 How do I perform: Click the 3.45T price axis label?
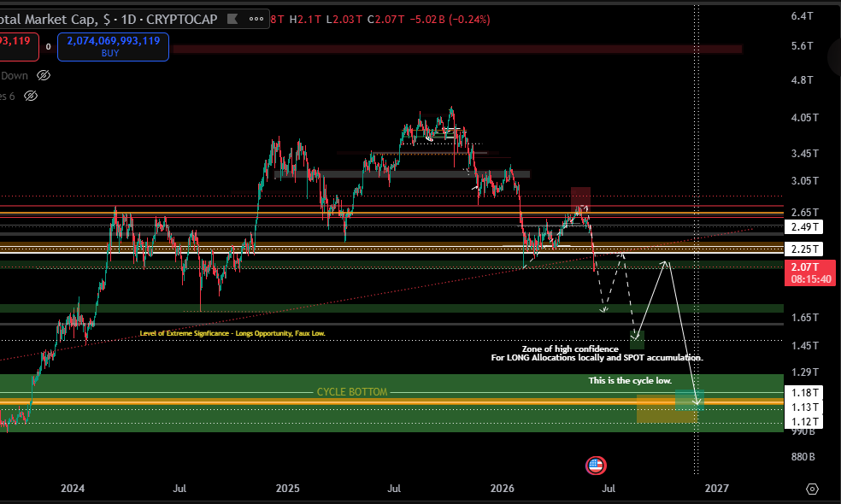click(x=804, y=154)
